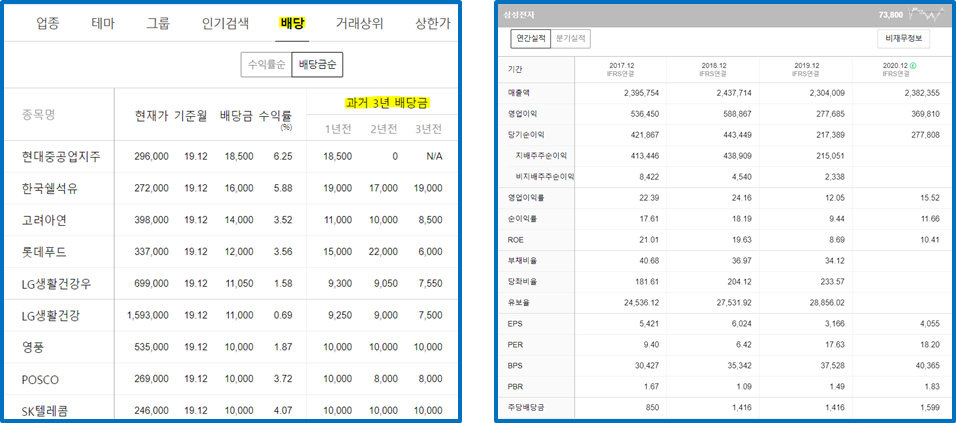The width and height of the screenshot is (956, 423).
Task: Open stock 롯데푸드
Action: pos(44,252)
